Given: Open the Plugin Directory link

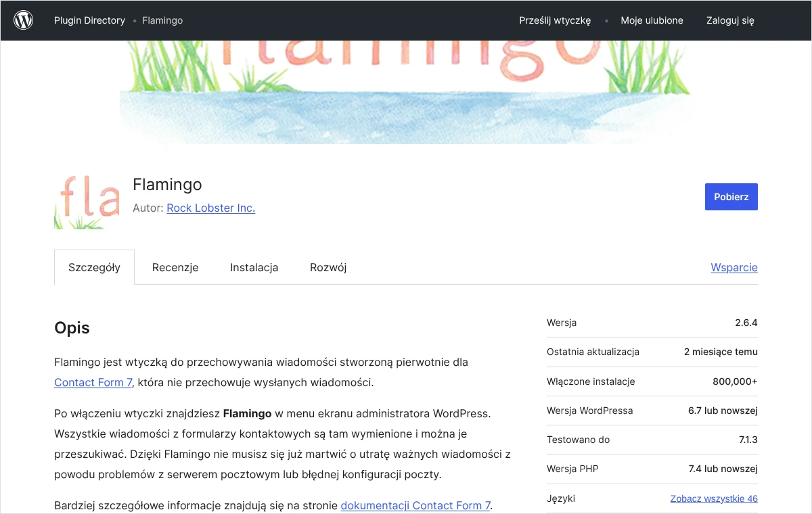Looking at the screenshot, I should [89, 20].
